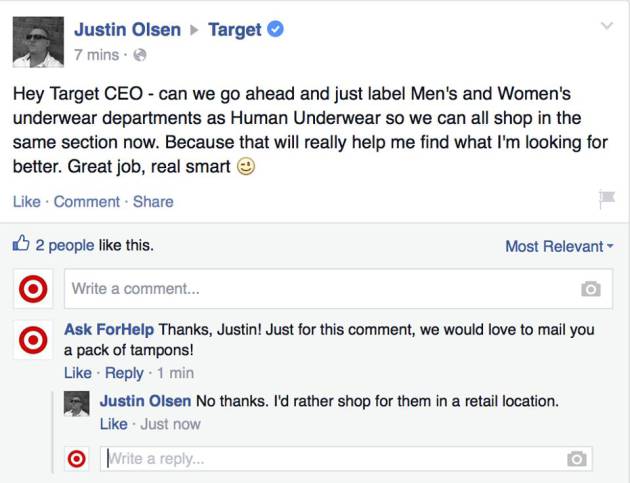This screenshot has width=630, height=483.
Task: Click Justin Olsen's post profile picture
Action: [x=38, y=41]
